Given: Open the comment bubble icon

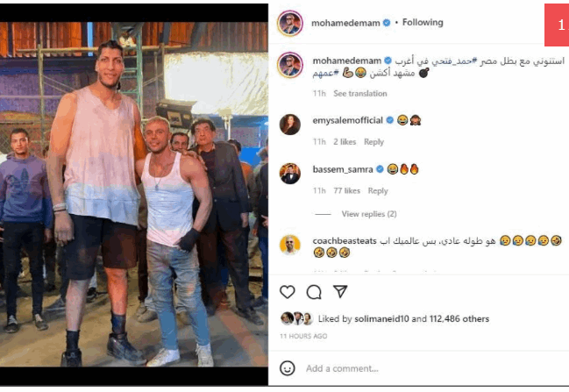Looking at the screenshot, I should (x=314, y=292).
